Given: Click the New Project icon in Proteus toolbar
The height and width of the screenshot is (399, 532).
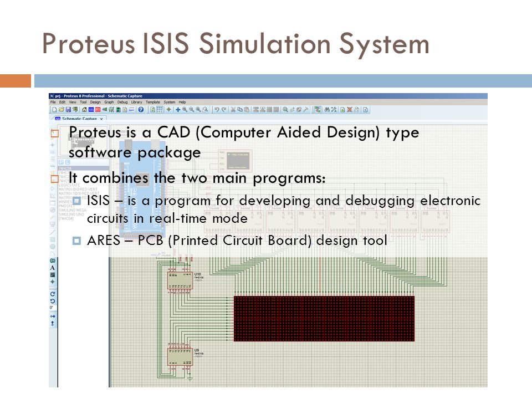Looking at the screenshot, I should click(54, 110).
